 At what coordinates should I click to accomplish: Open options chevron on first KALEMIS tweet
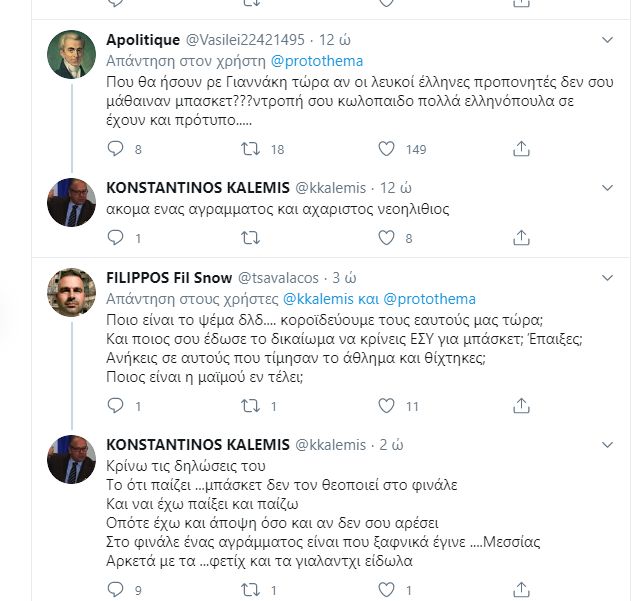tap(607, 188)
